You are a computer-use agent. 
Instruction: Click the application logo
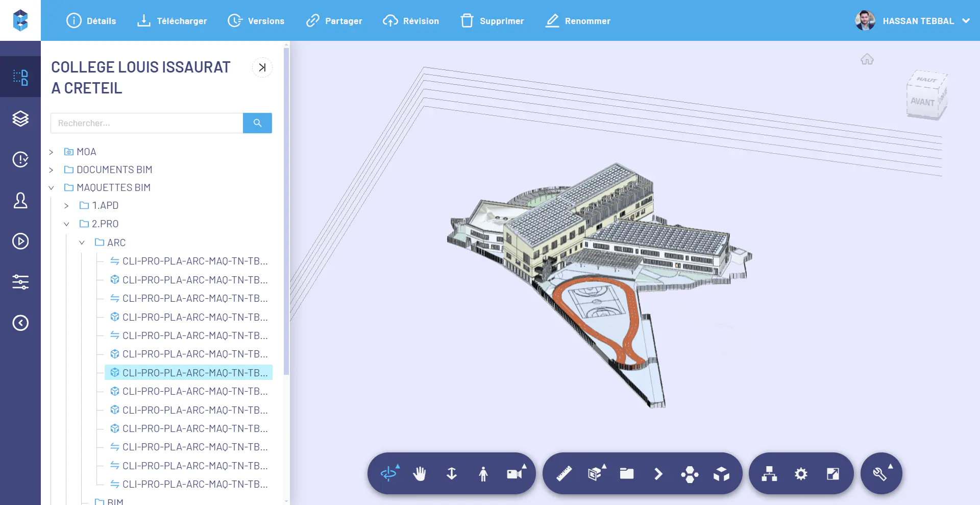(x=20, y=20)
